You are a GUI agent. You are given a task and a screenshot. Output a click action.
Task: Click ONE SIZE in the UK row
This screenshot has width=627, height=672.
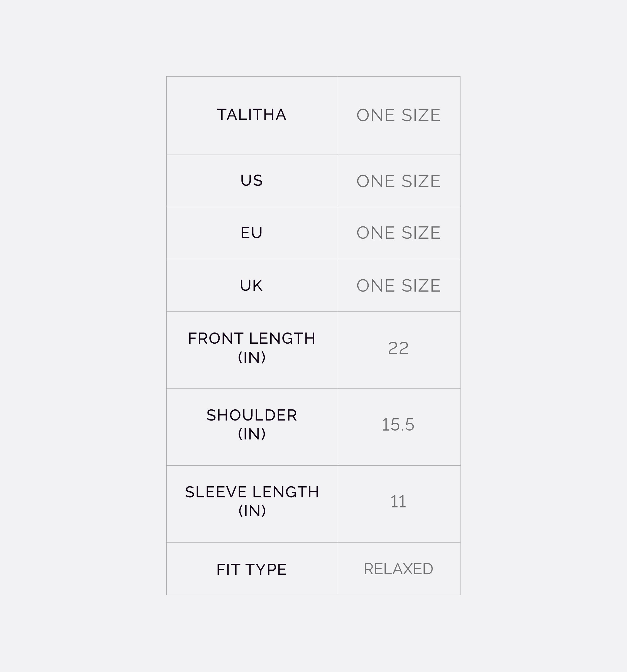pos(398,286)
